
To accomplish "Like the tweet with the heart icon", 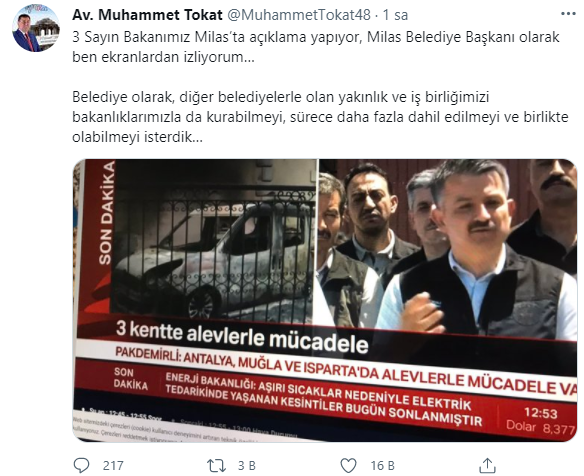I will pyautogui.click(x=349, y=466).
